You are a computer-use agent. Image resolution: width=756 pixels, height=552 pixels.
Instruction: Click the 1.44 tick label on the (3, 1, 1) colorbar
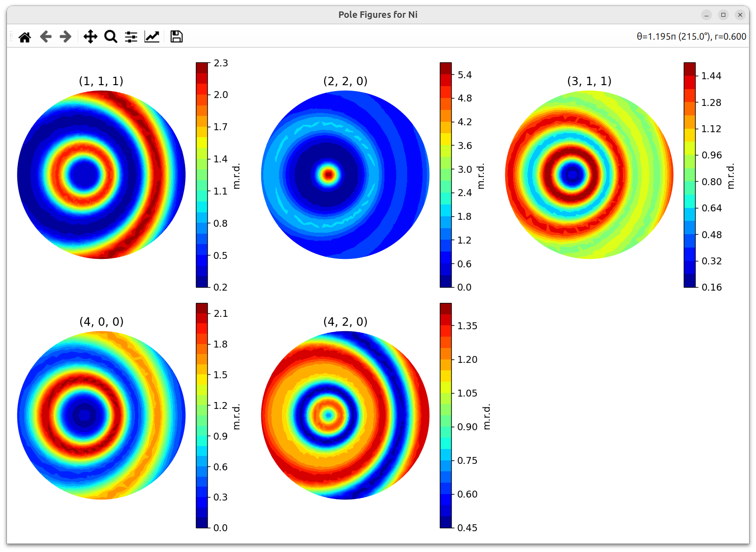711,76
